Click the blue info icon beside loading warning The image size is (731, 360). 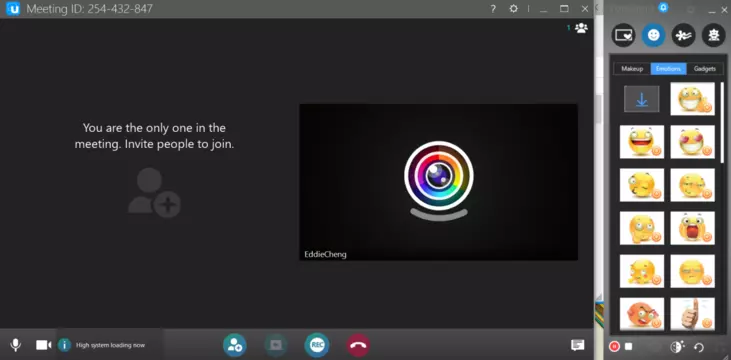click(64, 345)
